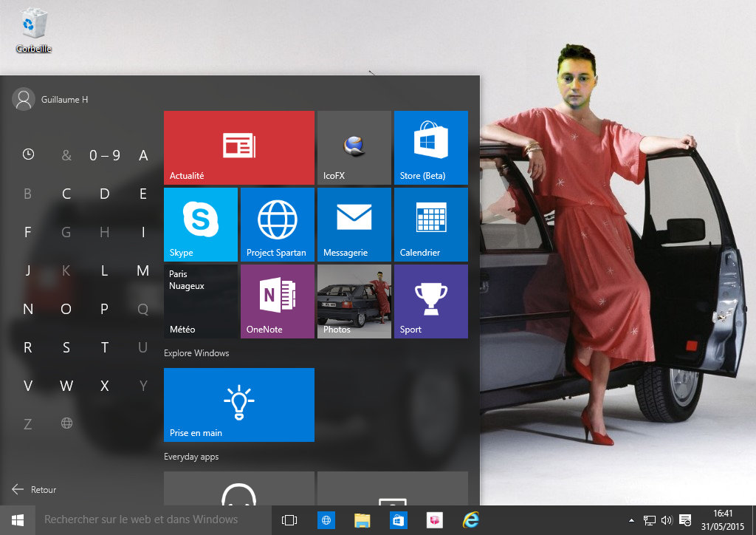Launch the OneNote tile
The width and height of the screenshot is (756, 535).
click(x=278, y=301)
